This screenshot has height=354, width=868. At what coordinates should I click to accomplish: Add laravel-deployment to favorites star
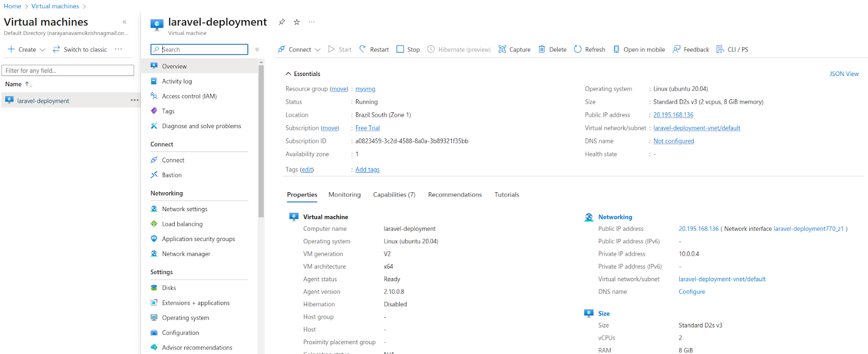click(297, 22)
